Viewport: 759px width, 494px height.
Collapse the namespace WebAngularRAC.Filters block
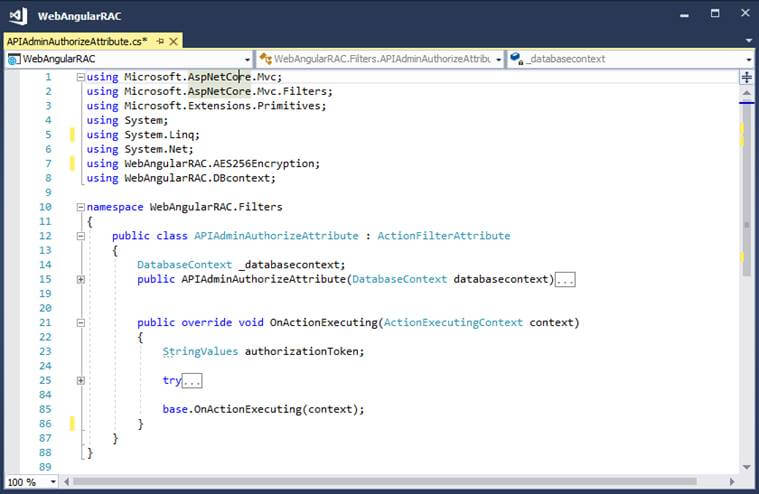click(x=81, y=207)
